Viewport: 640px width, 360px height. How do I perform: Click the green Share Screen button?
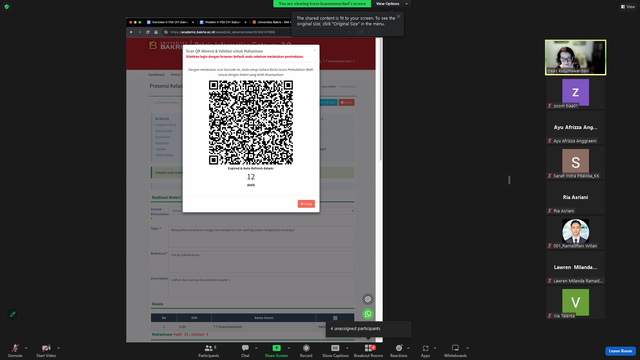pos(276,350)
